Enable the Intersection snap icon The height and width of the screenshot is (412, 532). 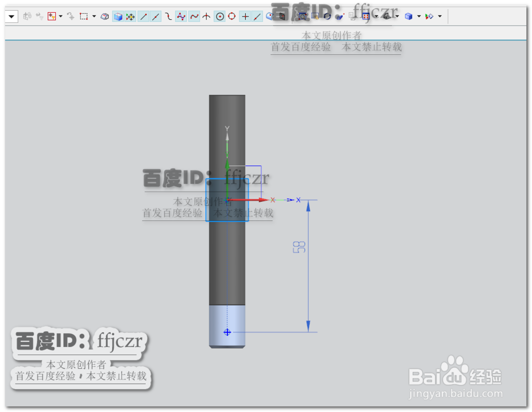pos(206,17)
